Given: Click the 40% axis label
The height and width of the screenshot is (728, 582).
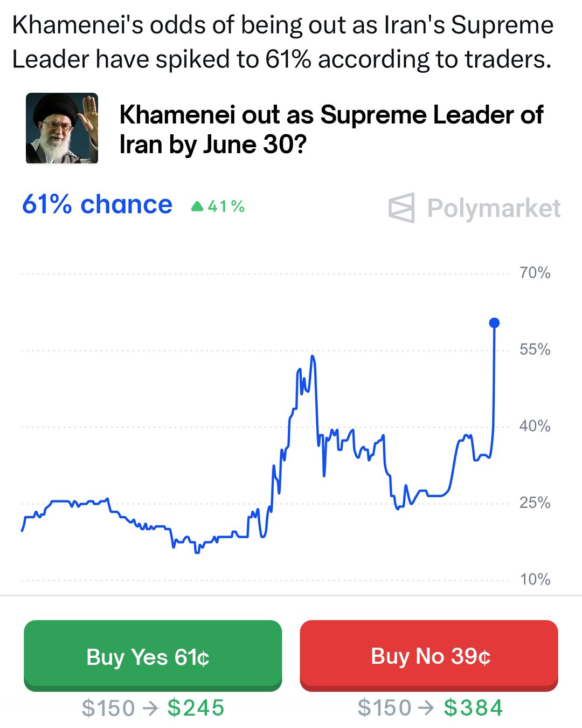Looking at the screenshot, I should pos(535,426).
